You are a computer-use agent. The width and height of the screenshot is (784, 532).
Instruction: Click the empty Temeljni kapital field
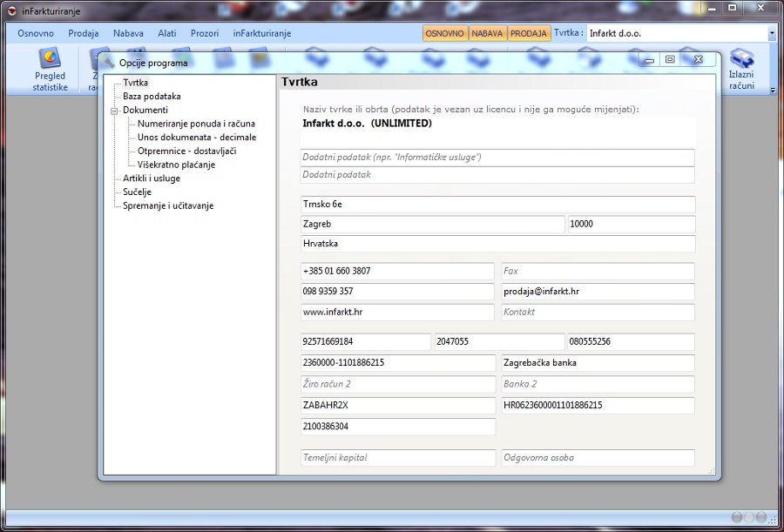(x=397, y=457)
